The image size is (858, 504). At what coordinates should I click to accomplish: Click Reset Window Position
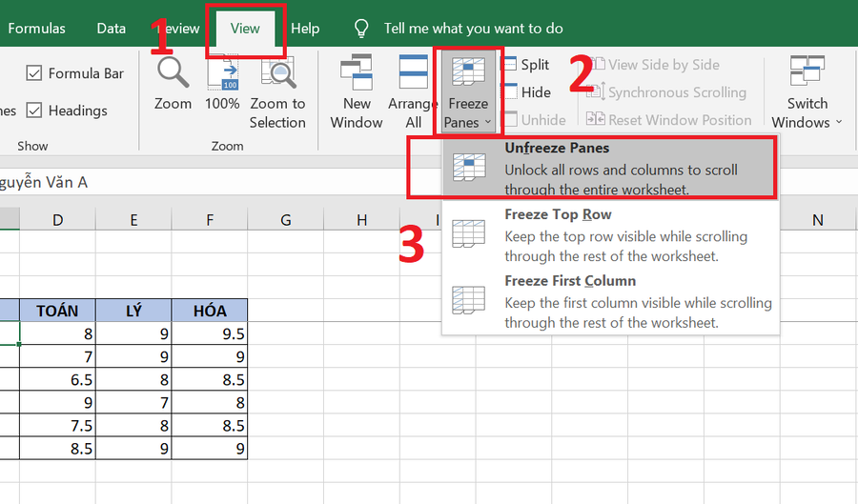click(x=668, y=120)
